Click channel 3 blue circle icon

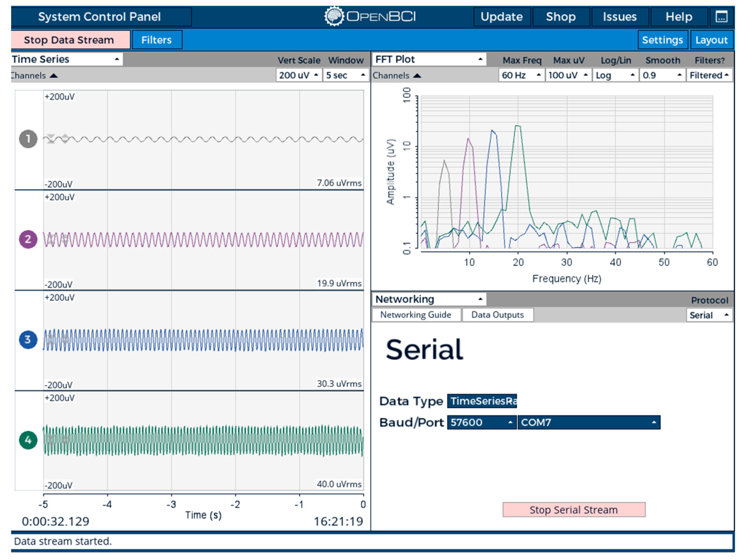(28, 340)
